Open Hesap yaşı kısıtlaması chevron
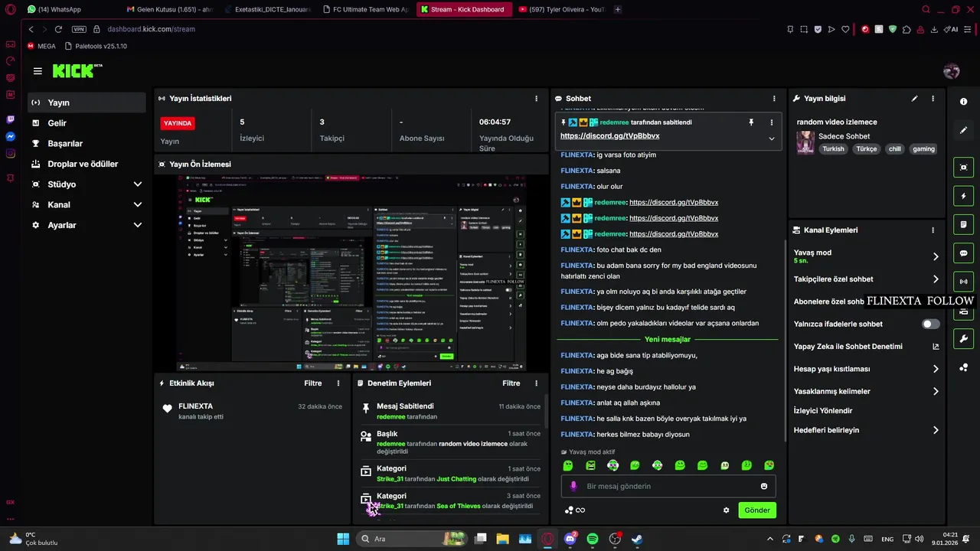Viewport: 980px width, 551px height. coord(936,369)
